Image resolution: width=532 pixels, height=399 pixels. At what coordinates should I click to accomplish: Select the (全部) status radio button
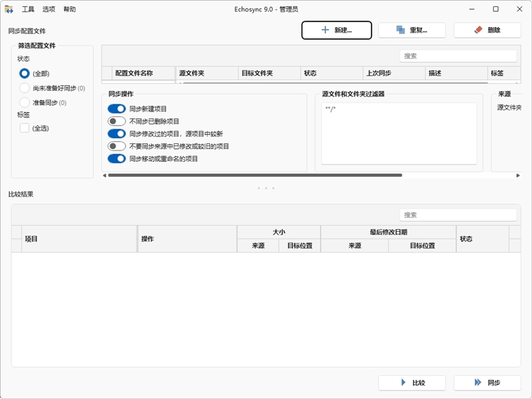24,73
